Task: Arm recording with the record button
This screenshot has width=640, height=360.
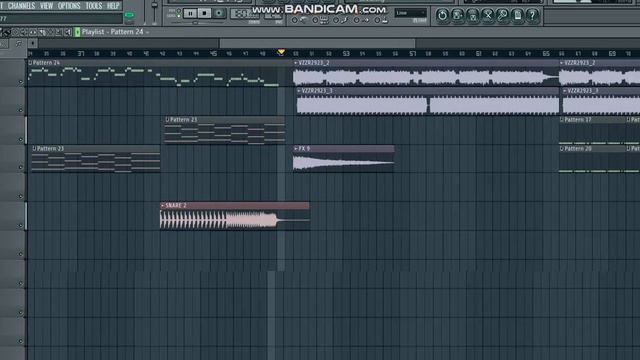Action: click(219, 13)
